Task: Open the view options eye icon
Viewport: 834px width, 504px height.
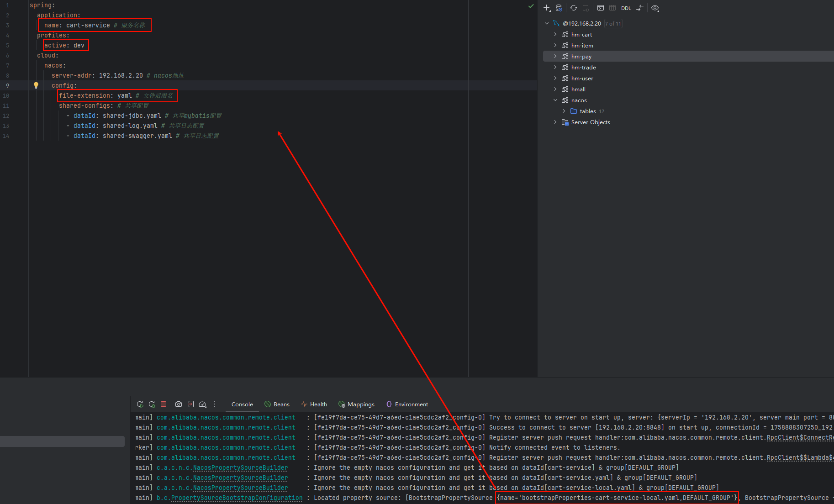Action: [655, 8]
